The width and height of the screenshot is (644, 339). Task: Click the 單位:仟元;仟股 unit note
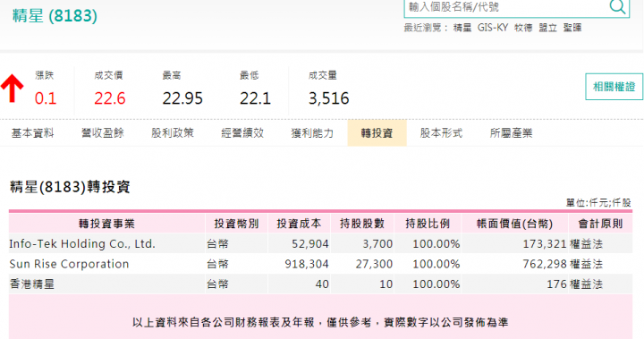598,202
